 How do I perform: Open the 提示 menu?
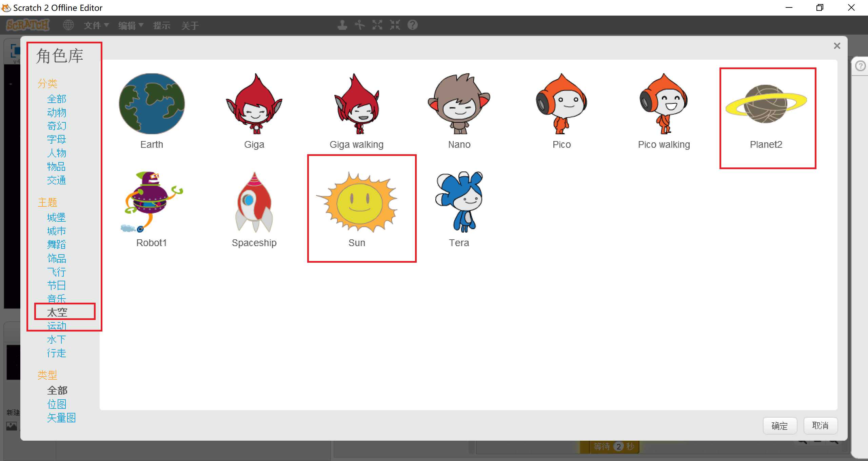click(161, 25)
